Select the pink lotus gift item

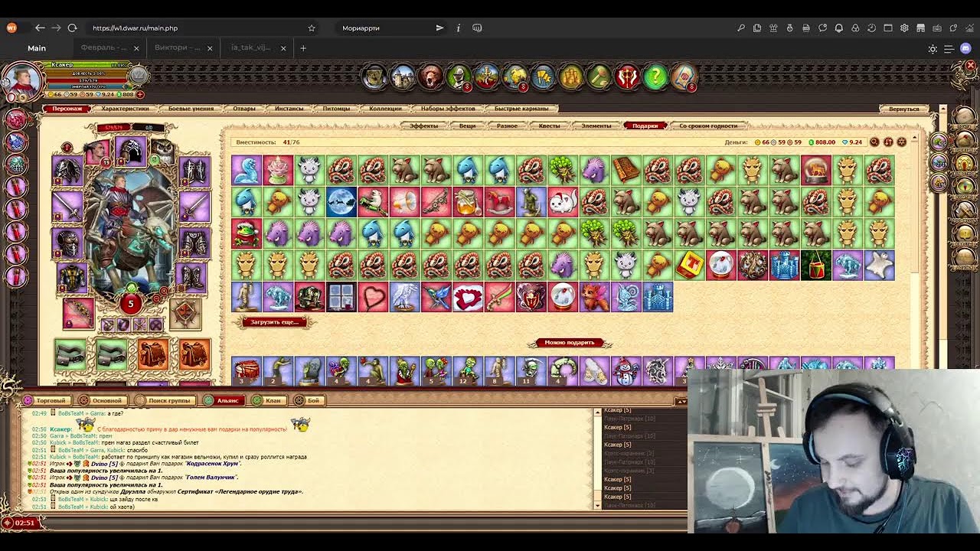coord(278,171)
